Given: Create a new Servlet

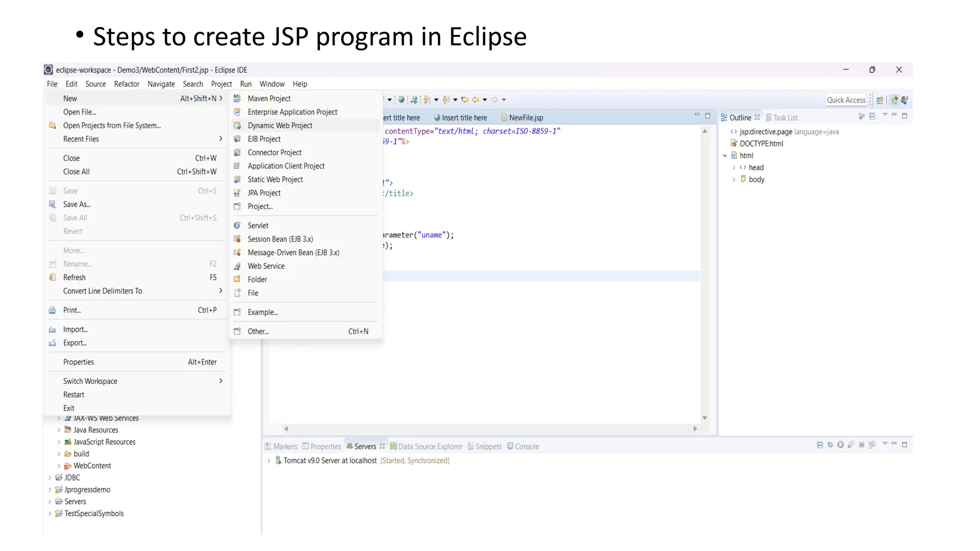Looking at the screenshot, I should [306, 225].
